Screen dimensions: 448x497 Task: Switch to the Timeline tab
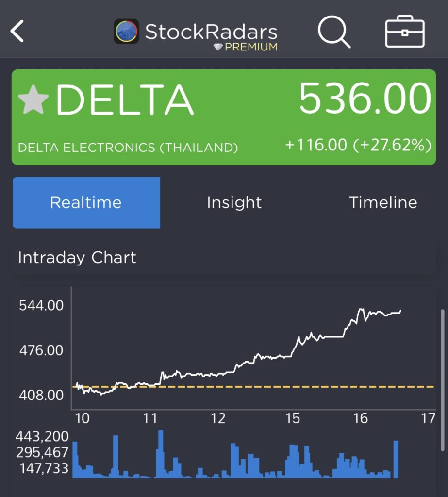pyautogui.click(x=382, y=202)
